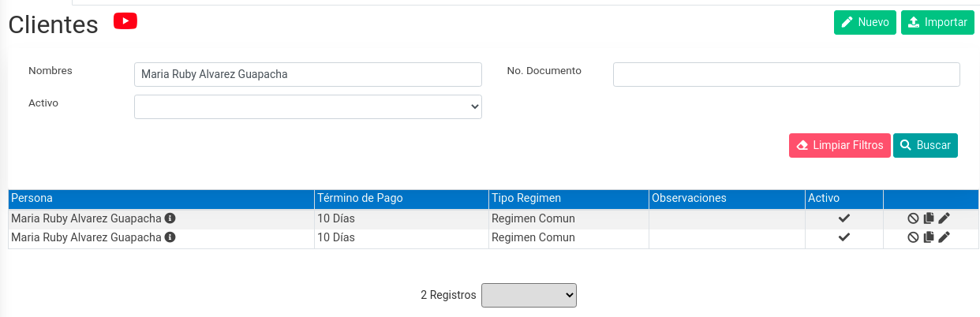Screen dimensions: 980x317
Task: Click the Buscar button
Action: (926, 146)
